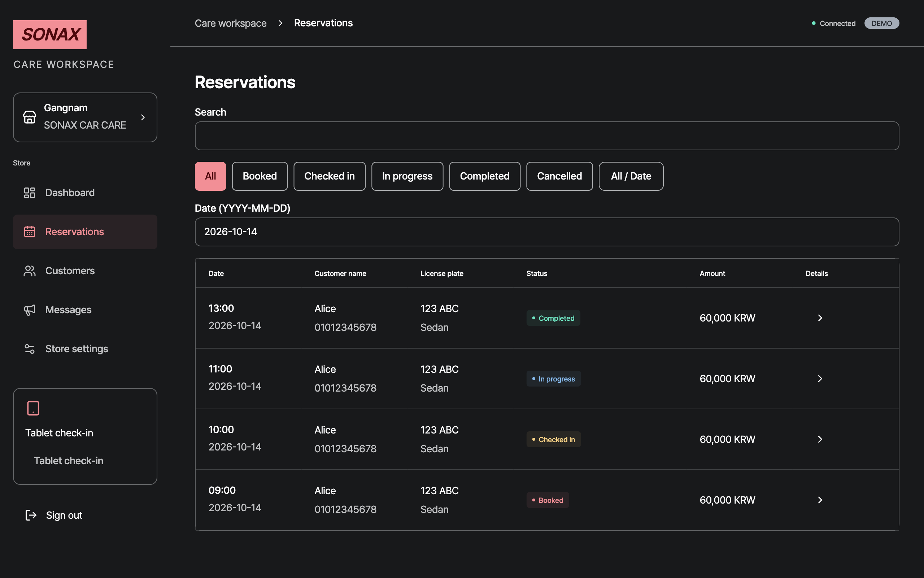The image size is (924, 578).
Task: Click the tablet device icon
Action: click(33, 408)
